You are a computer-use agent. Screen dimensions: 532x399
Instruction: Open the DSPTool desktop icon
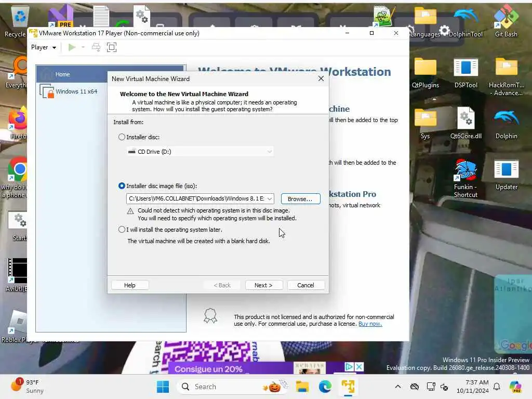pos(466,73)
